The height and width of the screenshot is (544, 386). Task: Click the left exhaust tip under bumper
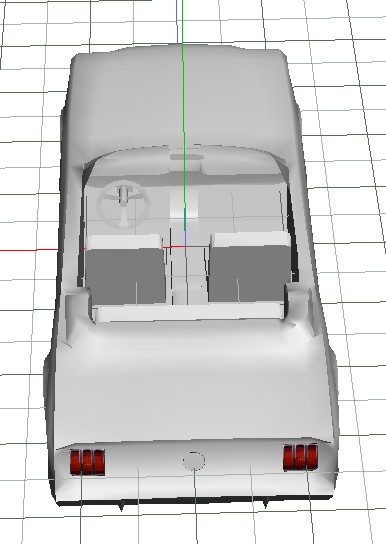point(121,507)
